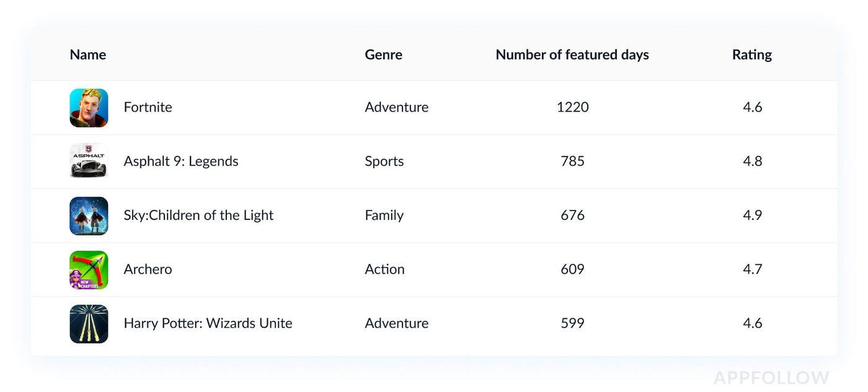Click the Asphalt 9: Legends title

pos(180,161)
